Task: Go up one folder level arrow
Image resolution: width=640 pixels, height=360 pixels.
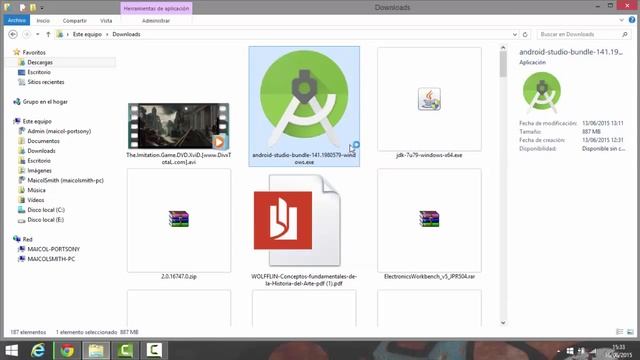Action: pos(48,34)
